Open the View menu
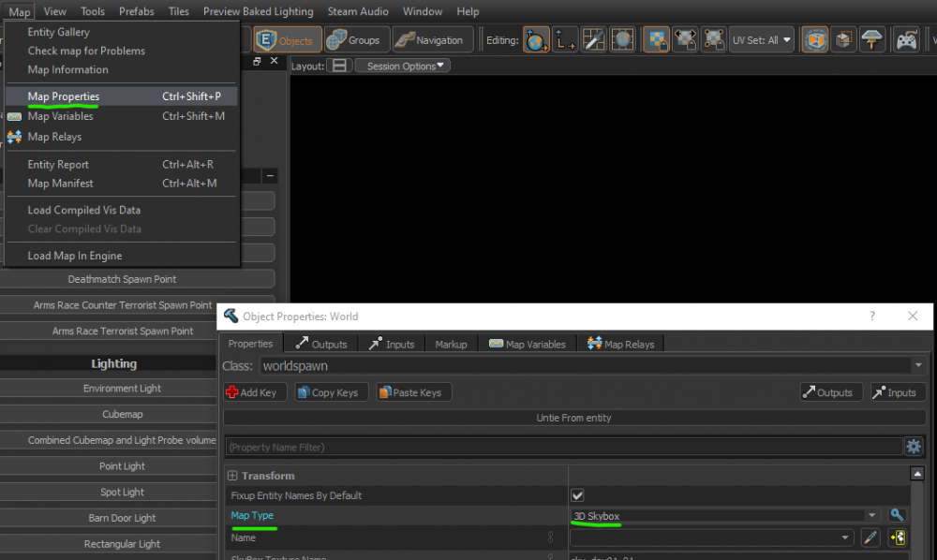This screenshot has width=937, height=560. [x=54, y=11]
